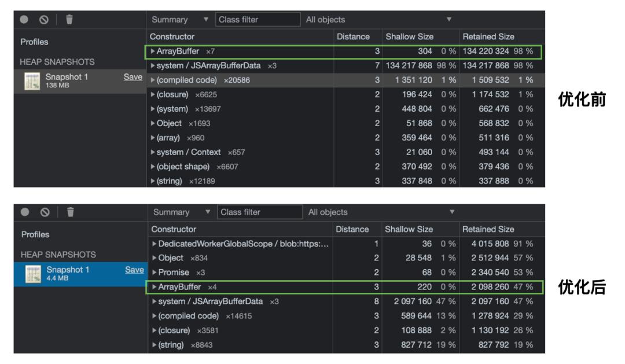Expand the (compiled code) ×20586 row
Screen dimensions: 625x364
pyautogui.click(x=153, y=80)
